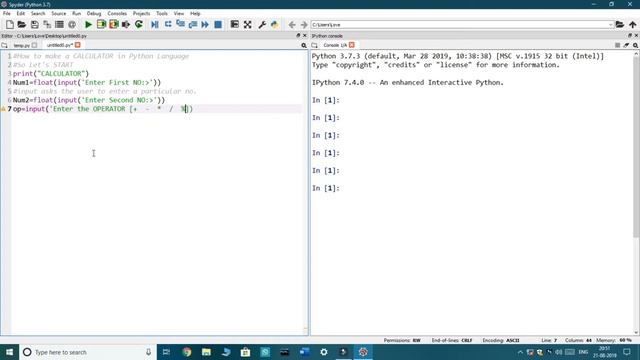Viewport: 640px width, 360px height.
Task: Open Preferences wrench icon
Action: pyautogui.click(x=262, y=24)
